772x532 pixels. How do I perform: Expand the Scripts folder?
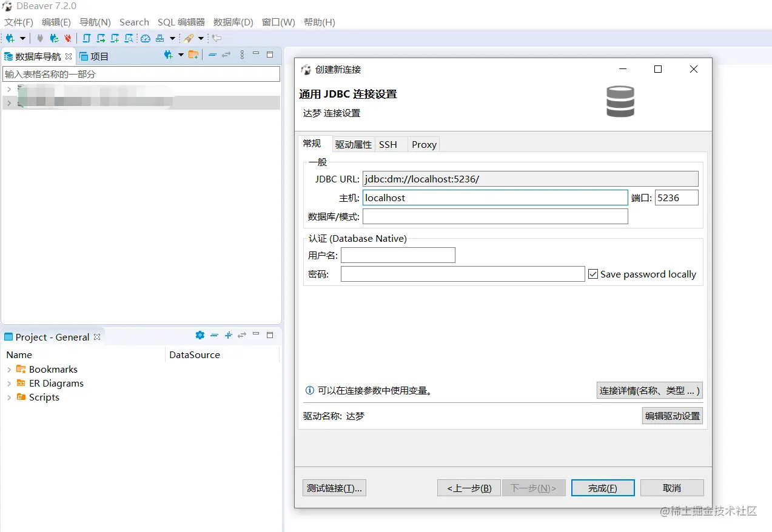tap(9, 397)
